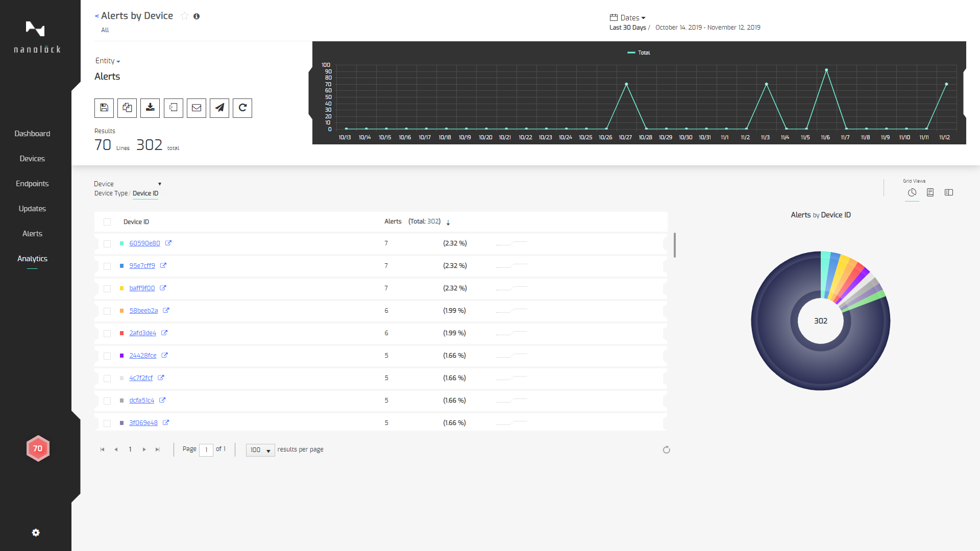Expand the Entity dropdown
This screenshot has height=551, width=980.
108,61
